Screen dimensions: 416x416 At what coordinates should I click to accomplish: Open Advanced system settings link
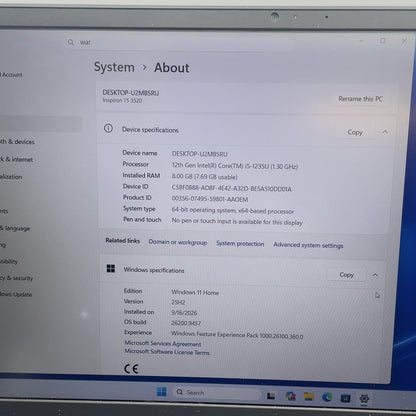pyautogui.click(x=308, y=245)
